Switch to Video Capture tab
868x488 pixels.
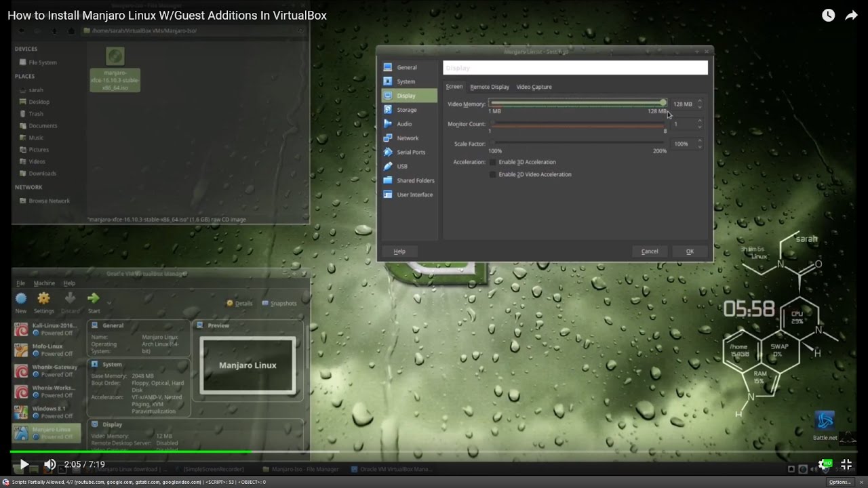click(534, 87)
